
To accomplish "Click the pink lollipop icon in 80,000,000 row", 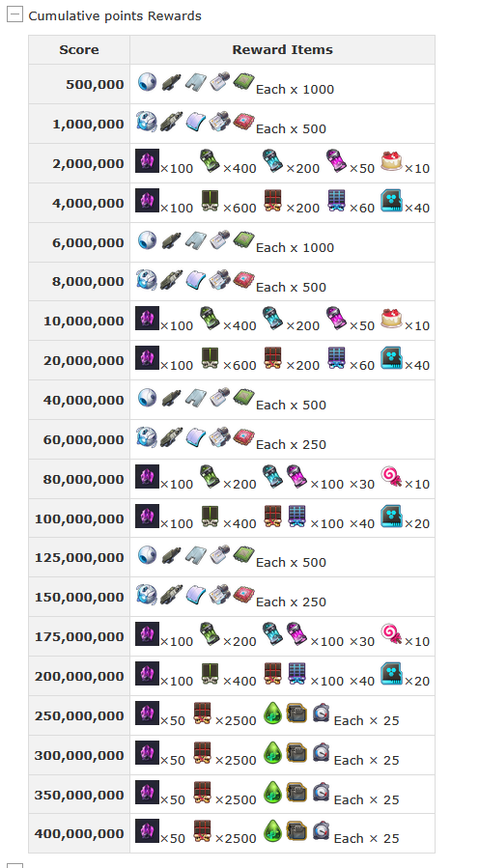I will coord(391,477).
